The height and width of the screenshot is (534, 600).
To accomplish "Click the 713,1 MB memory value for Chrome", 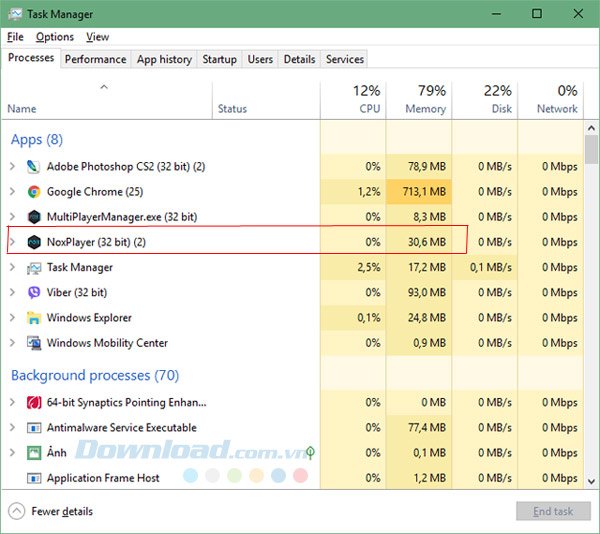I will 424,192.
